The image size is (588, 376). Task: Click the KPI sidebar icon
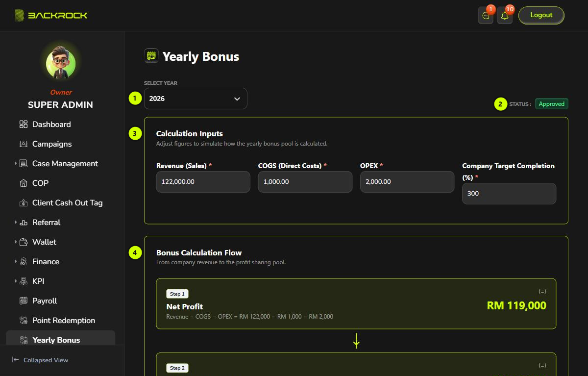[x=24, y=281]
